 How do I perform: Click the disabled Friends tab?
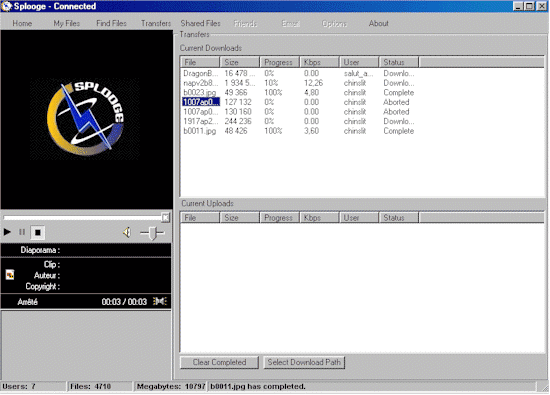click(245, 24)
